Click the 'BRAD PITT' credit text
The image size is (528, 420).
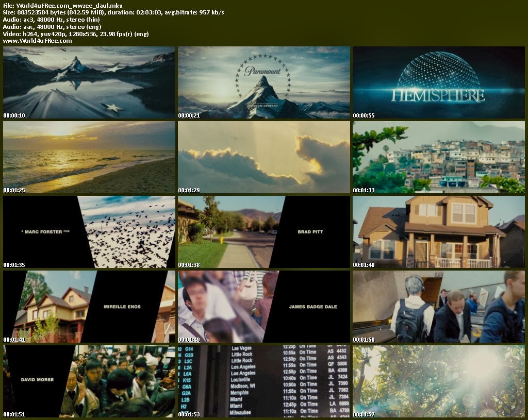click(x=310, y=232)
